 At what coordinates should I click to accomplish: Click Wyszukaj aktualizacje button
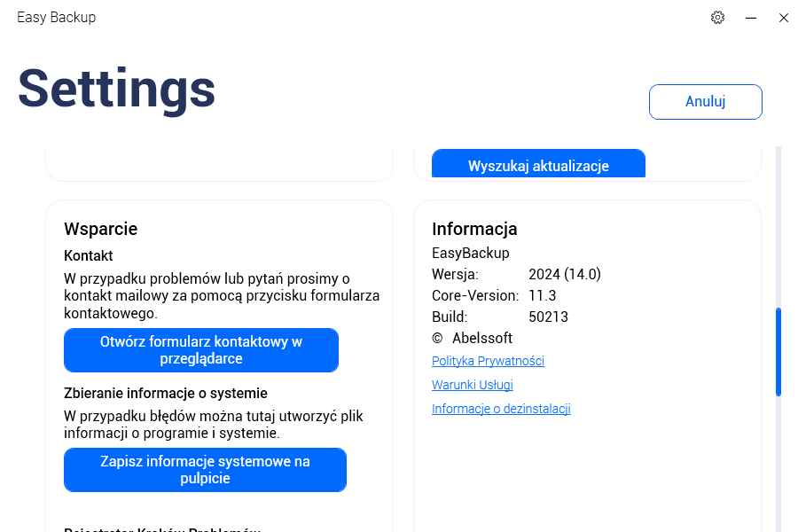[x=538, y=163]
